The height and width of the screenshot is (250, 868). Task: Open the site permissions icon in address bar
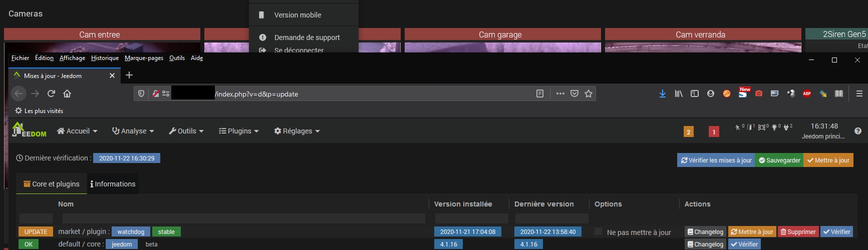tap(166, 93)
